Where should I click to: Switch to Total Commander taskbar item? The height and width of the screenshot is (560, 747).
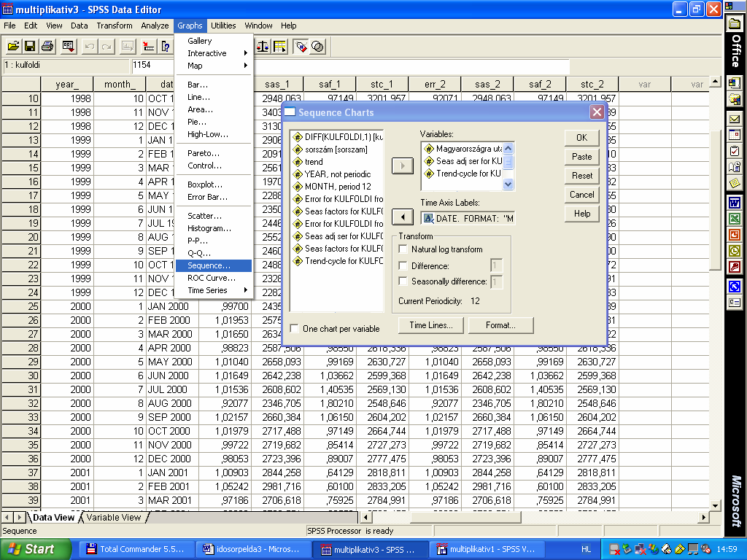pos(135,549)
